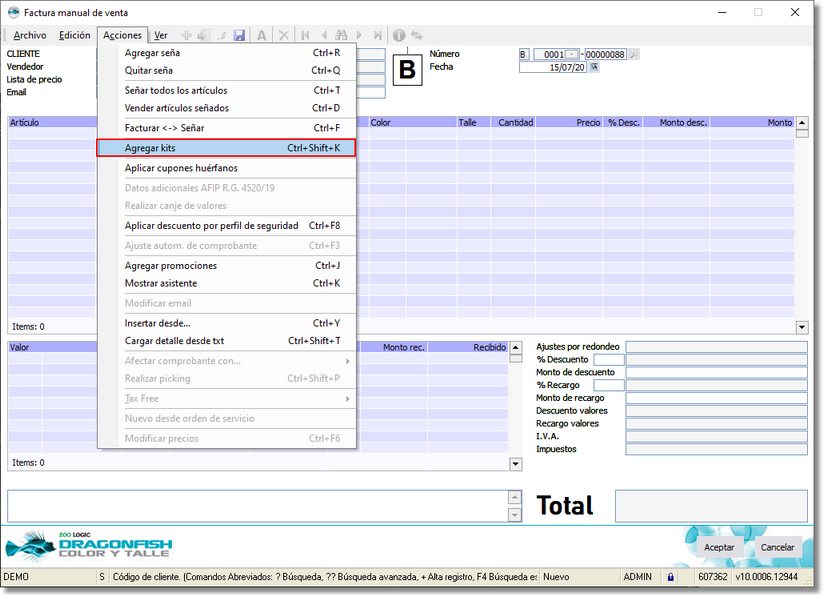Image resolution: width=824 pixels, height=597 pixels.
Task: Click the calendar icon next to Fecha
Action: pos(594,67)
